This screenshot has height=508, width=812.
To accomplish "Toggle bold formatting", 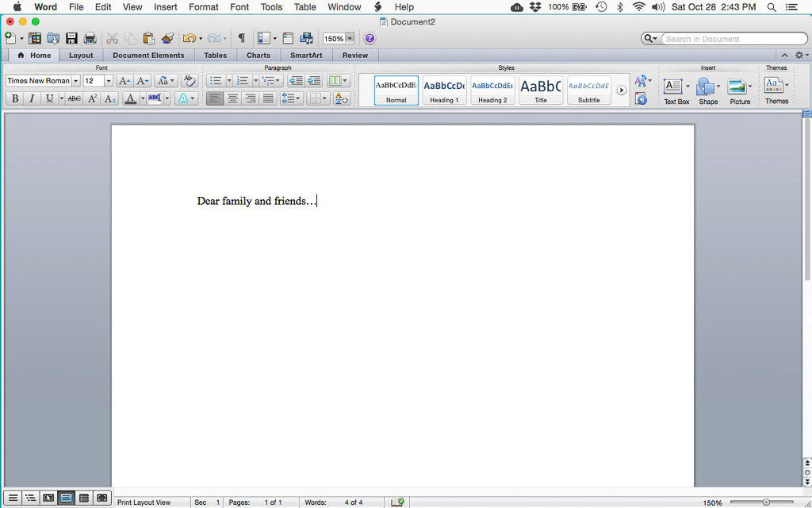I will click(14, 98).
